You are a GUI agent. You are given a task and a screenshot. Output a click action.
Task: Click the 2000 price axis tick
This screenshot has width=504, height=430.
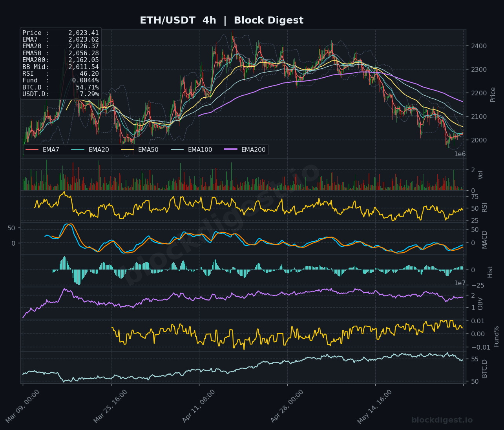point(479,140)
